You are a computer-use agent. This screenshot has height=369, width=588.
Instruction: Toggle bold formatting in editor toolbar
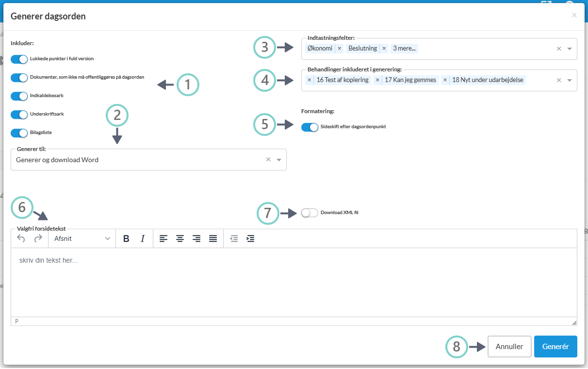coord(126,238)
